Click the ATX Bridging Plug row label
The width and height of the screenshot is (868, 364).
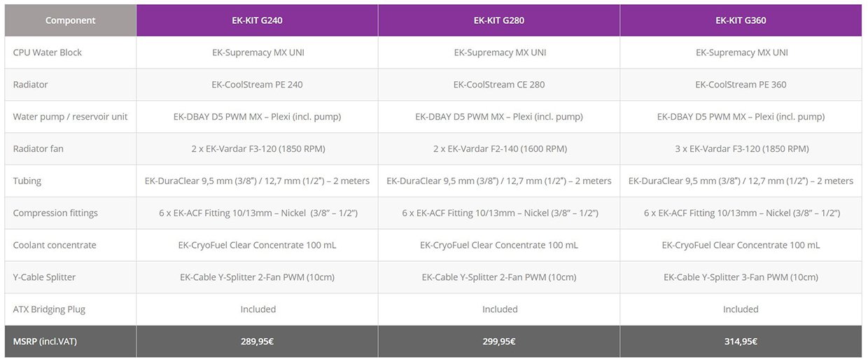[x=49, y=309]
